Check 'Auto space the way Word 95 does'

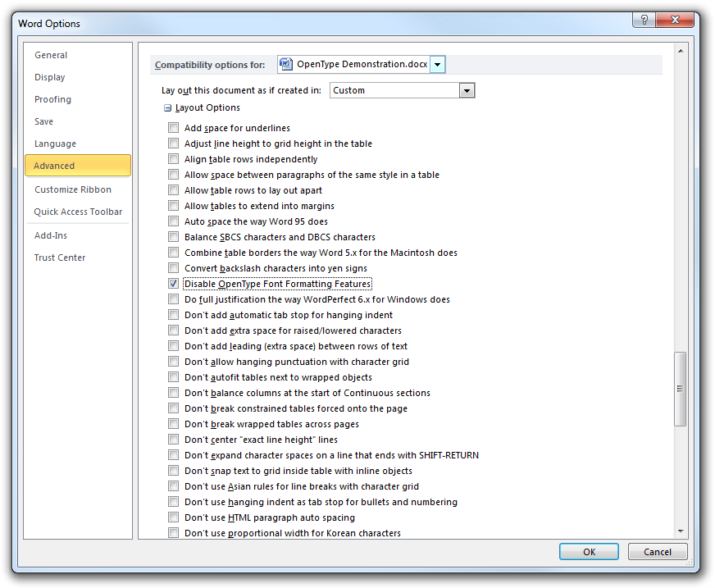173,221
